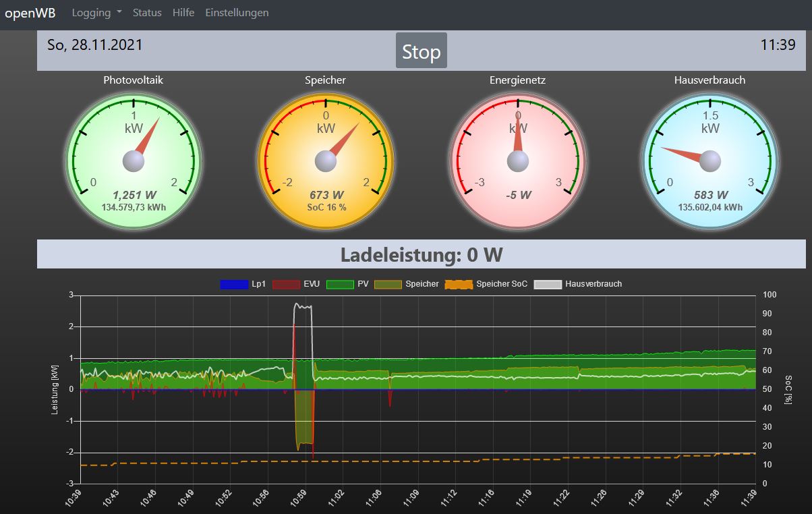This screenshot has width=812, height=514.
Task: Click the Speicher battery gauge
Action: point(326,161)
